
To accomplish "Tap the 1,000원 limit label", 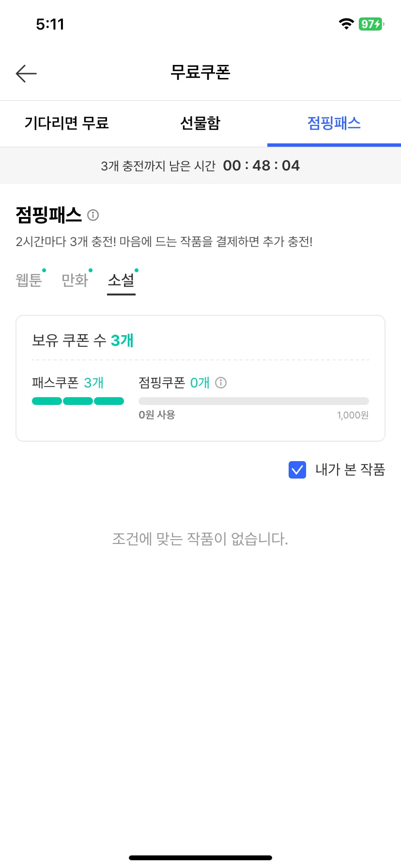I will pyautogui.click(x=353, y=415).
